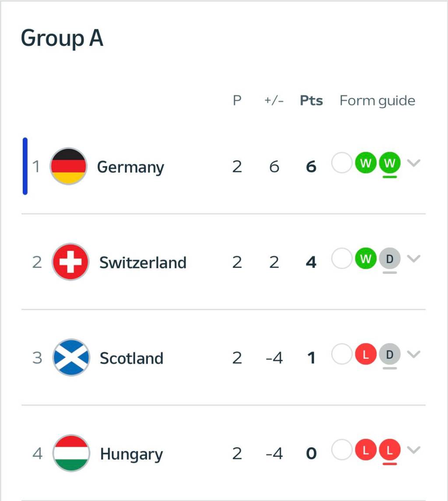Expand Germany's form guide chevron
This screenshot has width=448, height=501.
413,163
